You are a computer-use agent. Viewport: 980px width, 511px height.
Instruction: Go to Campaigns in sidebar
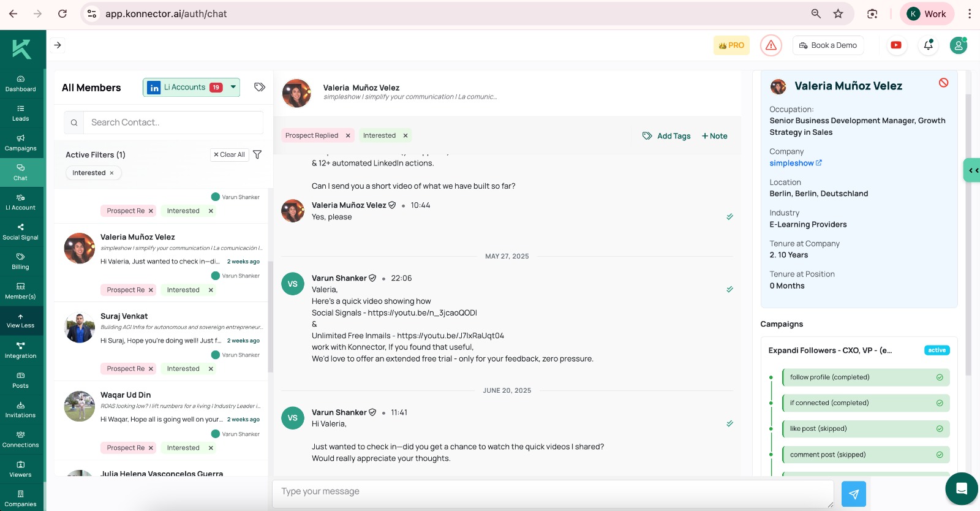click(21, 143)
